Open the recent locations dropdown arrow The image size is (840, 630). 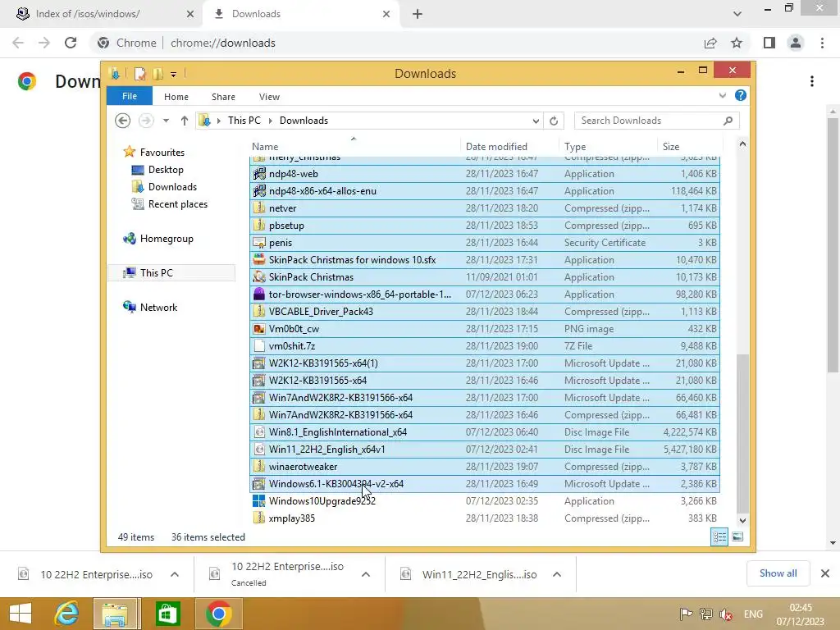click(166, 121)
